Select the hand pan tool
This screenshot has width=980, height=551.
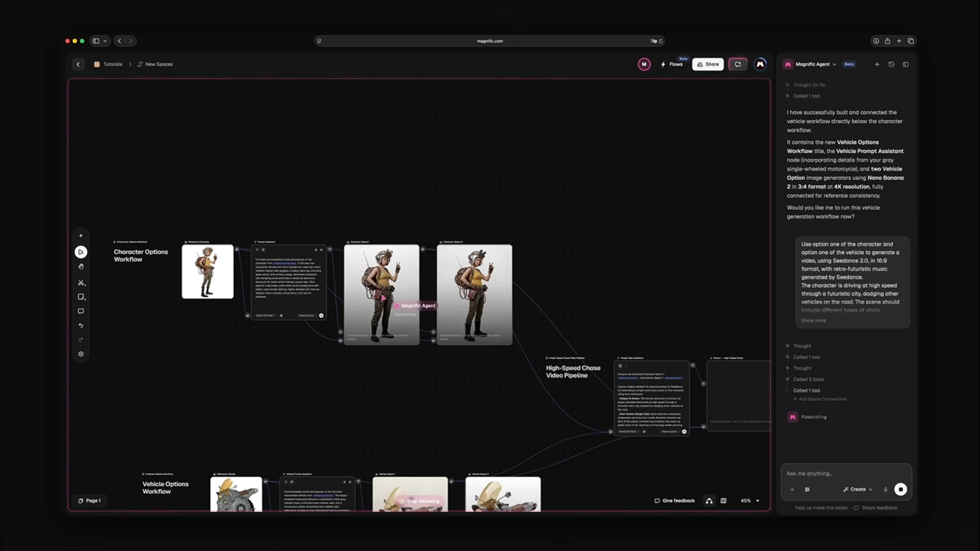[x=81, y=267]
